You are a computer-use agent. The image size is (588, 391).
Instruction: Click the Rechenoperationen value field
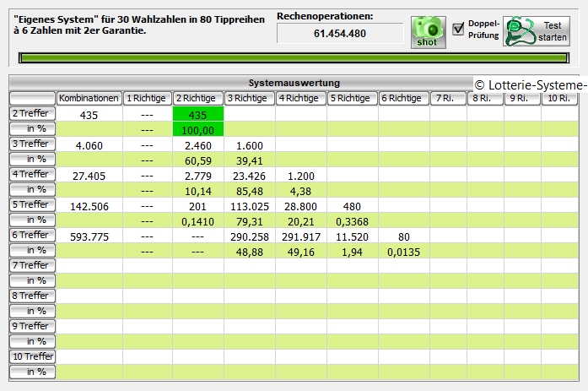(x=340, y=34)
